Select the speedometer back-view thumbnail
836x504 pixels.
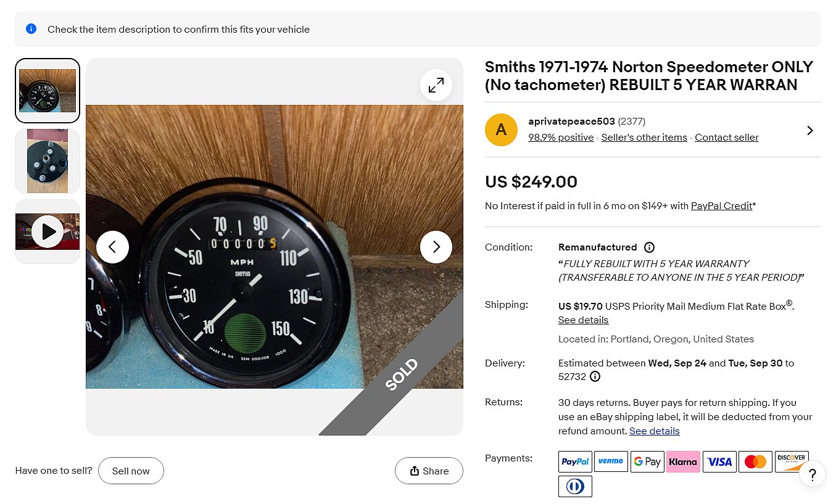coord(47,160)
